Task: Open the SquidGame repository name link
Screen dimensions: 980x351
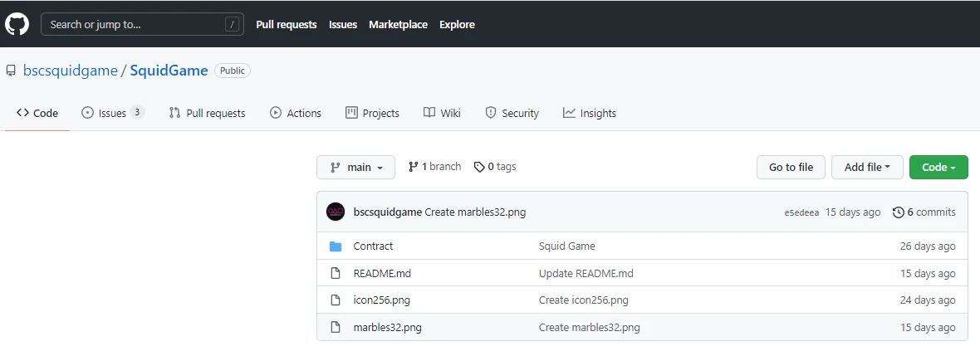Action: point(169,71)
